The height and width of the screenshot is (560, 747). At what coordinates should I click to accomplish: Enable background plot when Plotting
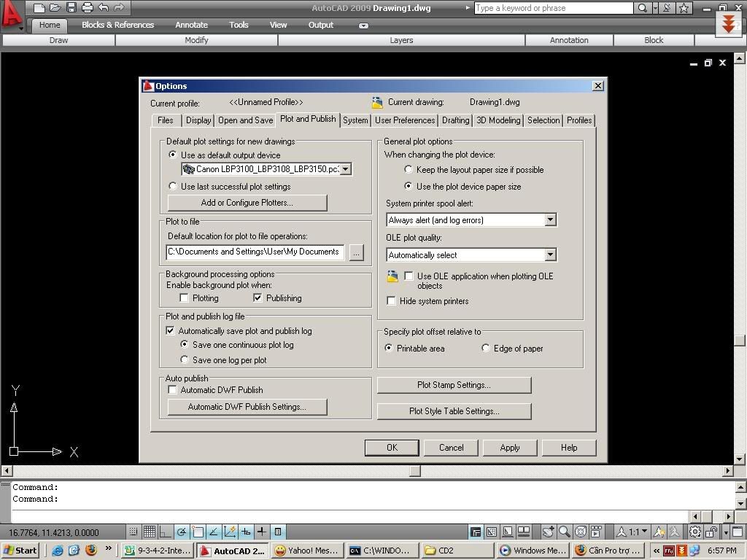pyautogui.click(x=184, y=298)
